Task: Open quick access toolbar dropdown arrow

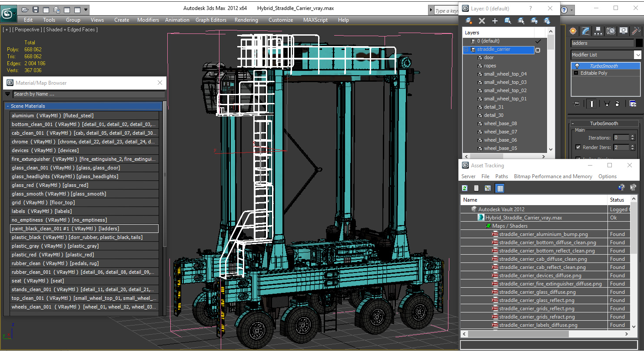Action: coord(86,10)
